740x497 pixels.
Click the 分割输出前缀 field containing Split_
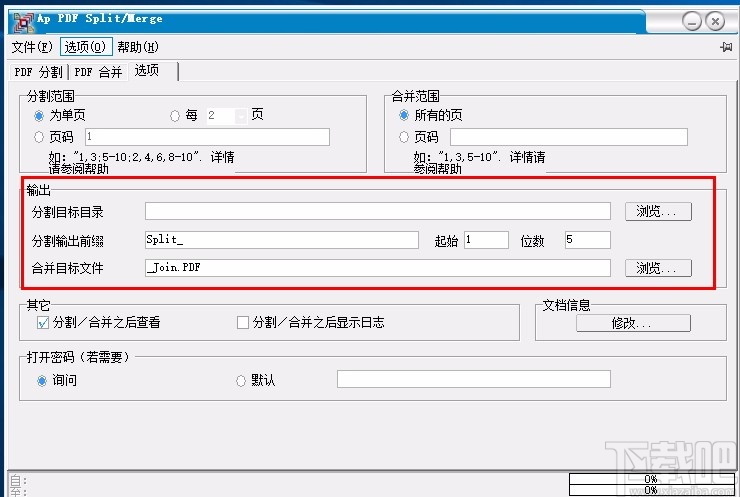pos(282,240)
